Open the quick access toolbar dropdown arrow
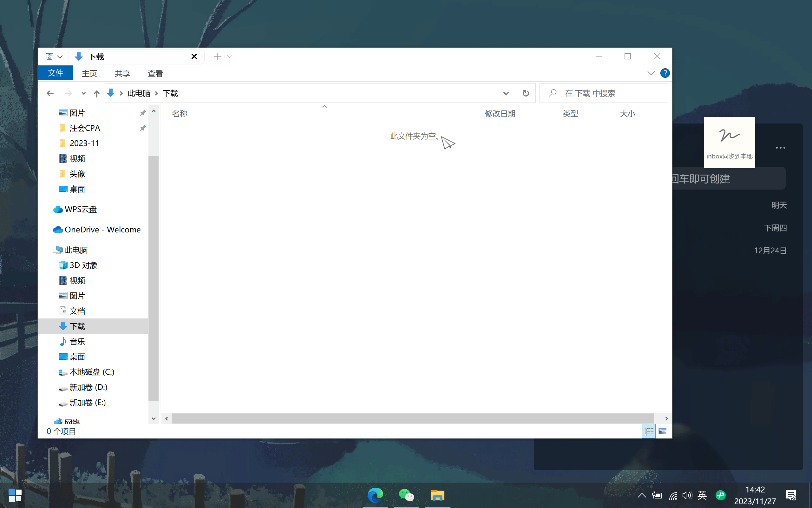 tap(60, 57)
